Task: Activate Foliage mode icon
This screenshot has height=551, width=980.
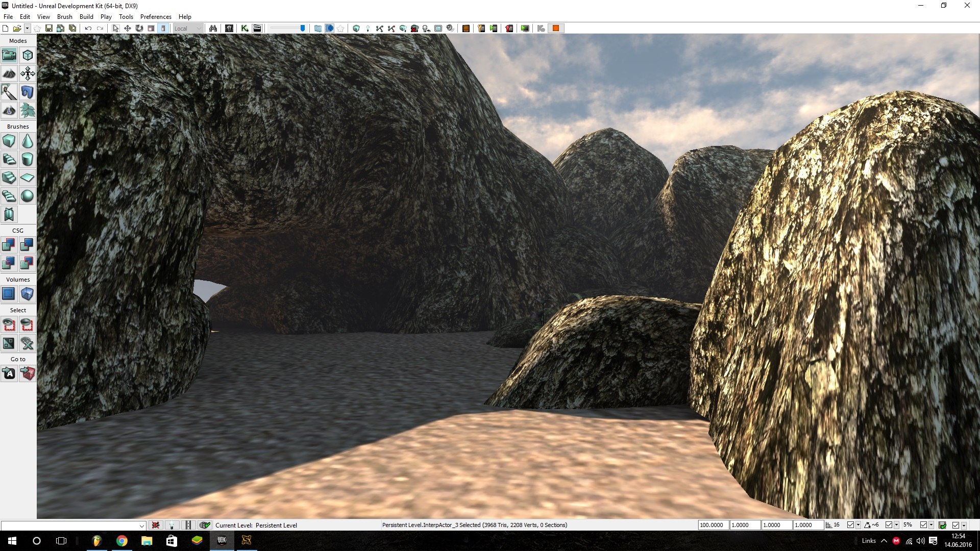Action: tap(27, 110)
